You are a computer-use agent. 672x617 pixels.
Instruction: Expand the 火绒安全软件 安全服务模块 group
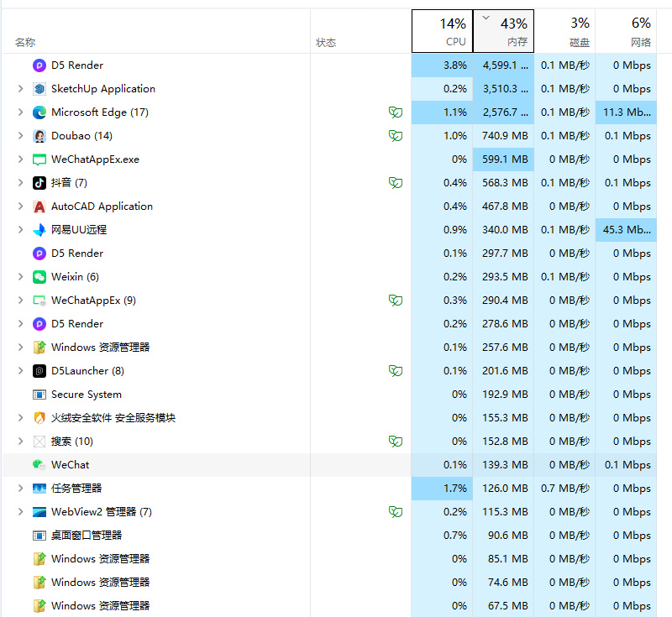coord(20,418)
